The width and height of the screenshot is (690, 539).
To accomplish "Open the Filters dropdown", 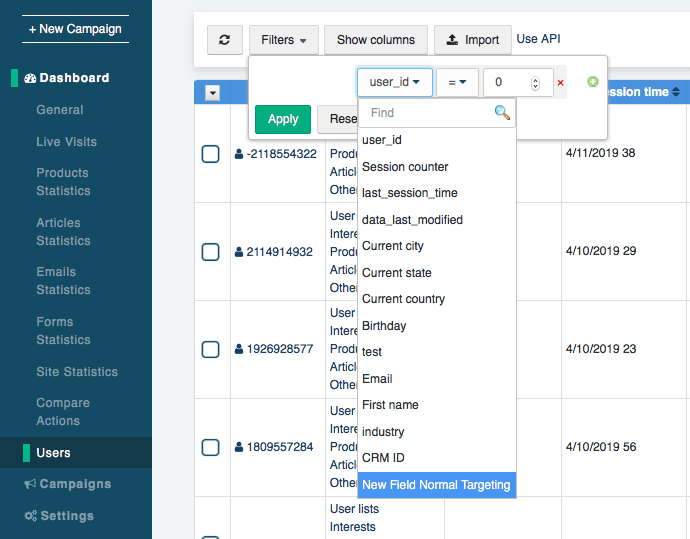I will pyautogui.click(x=283, y=40).
